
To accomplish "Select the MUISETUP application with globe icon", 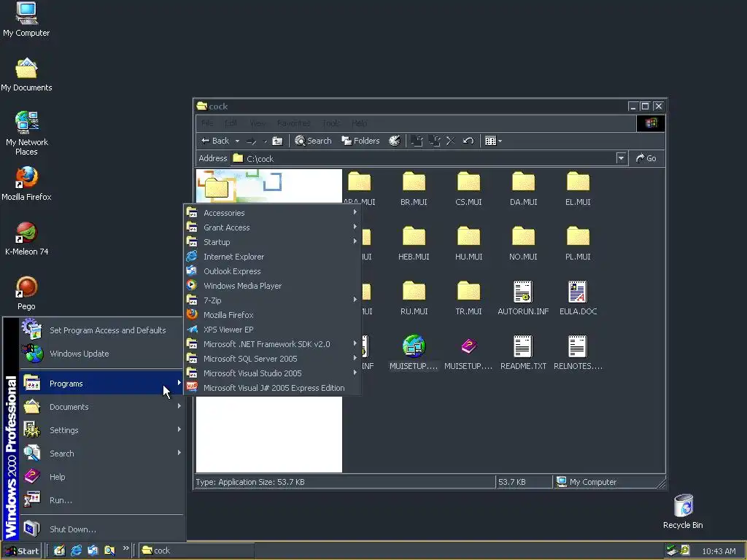I will pyautogui.click(x=414, y=352).
